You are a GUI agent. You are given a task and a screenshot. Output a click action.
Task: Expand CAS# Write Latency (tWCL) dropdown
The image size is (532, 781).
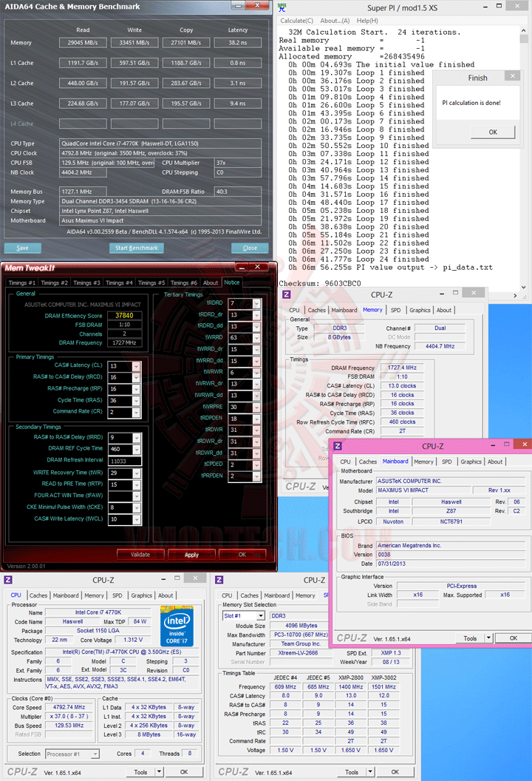pyautogui.click(x=137, y=519)
